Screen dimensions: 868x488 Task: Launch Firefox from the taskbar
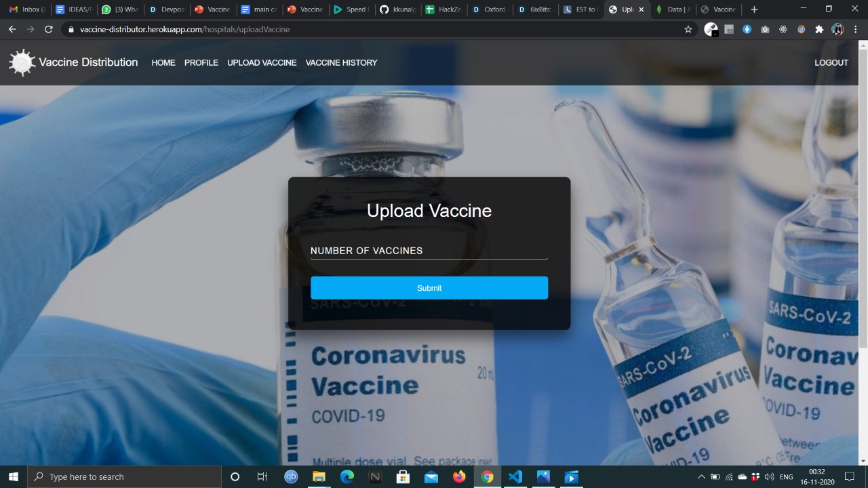coord(459,476)
